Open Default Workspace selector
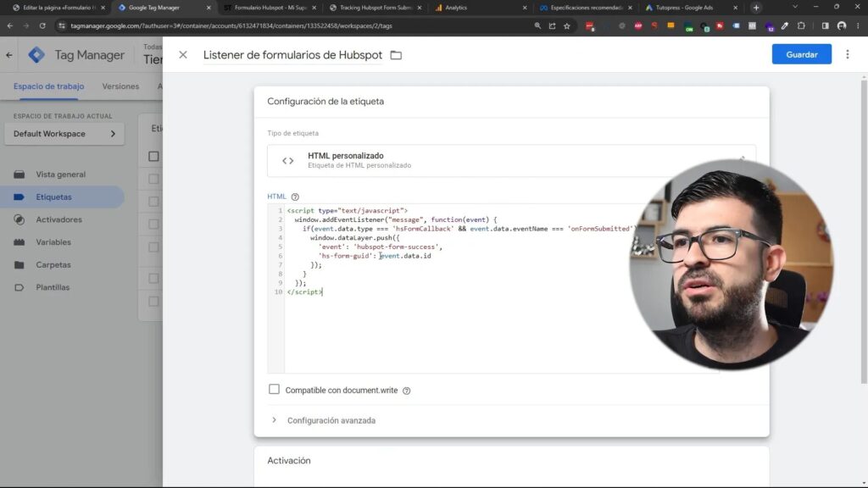The image size is (868, 488). click(x=64, y=134)
